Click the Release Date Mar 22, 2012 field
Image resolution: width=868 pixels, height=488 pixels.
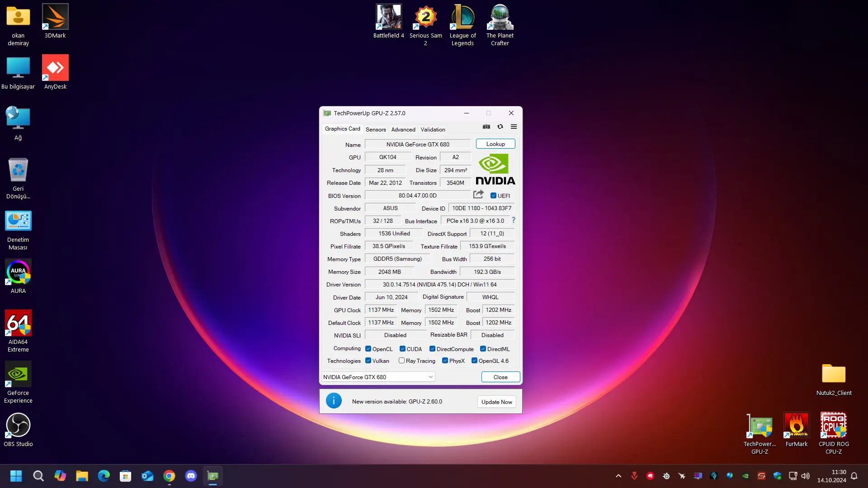[385, 183]
